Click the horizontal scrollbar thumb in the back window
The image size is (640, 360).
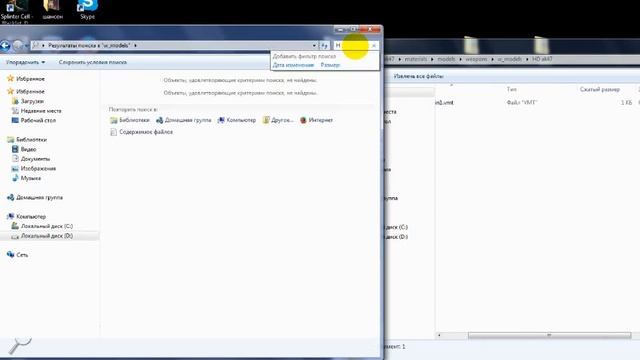tap(549, 335)
